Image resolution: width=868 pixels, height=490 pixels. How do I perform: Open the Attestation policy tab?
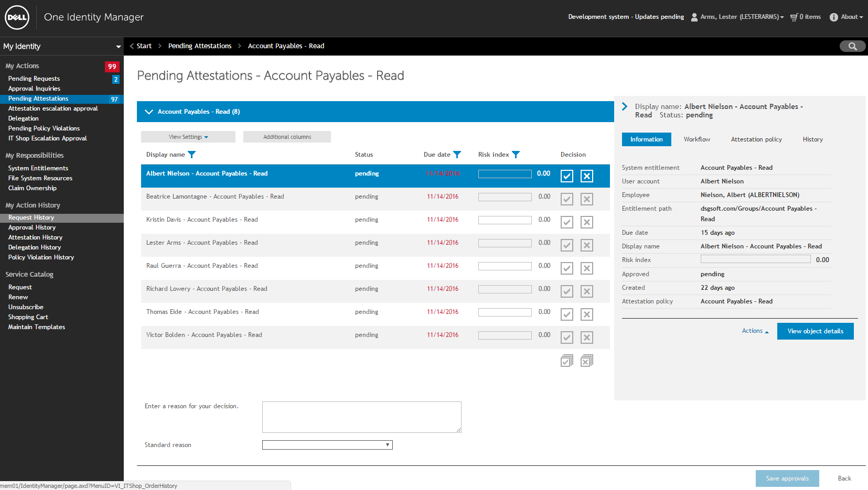pos(756,139)
